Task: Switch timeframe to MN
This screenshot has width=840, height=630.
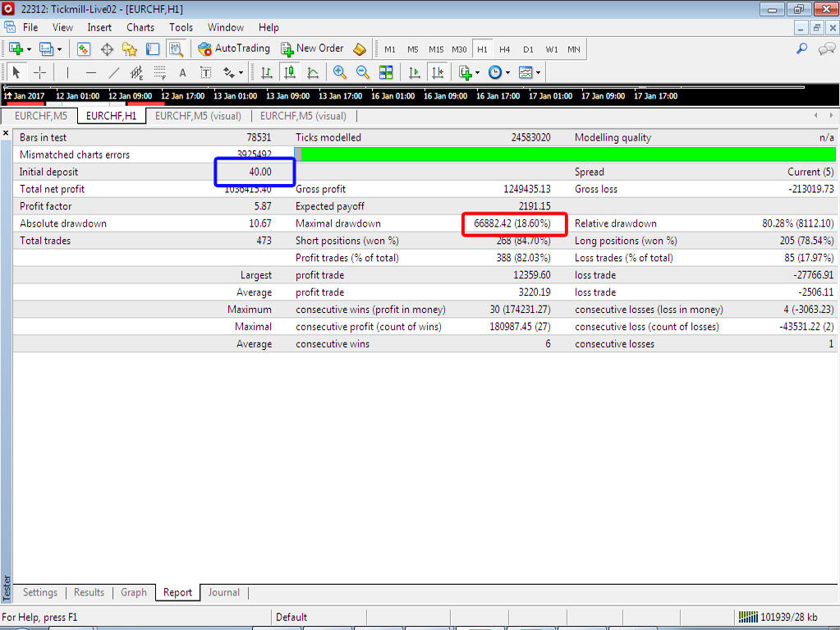Action: point(574,49)
